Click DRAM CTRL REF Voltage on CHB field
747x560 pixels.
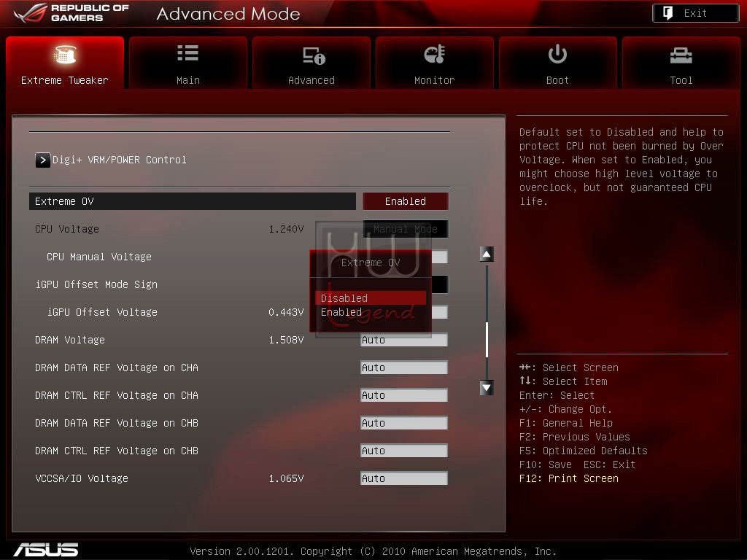(404, 451)
